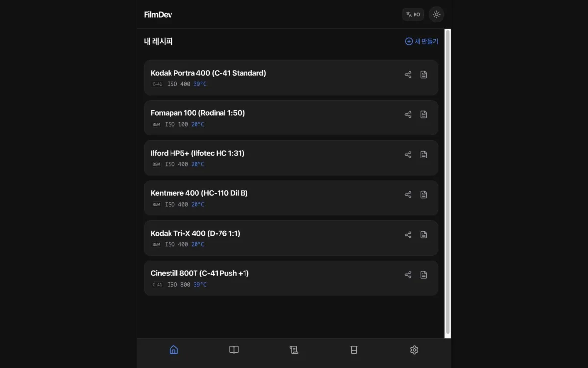This screenshot has height=368, width=588.
Task: Open the Kentmere 400 (HC-110 Dil B) recipe
Action: coord(291,198)
